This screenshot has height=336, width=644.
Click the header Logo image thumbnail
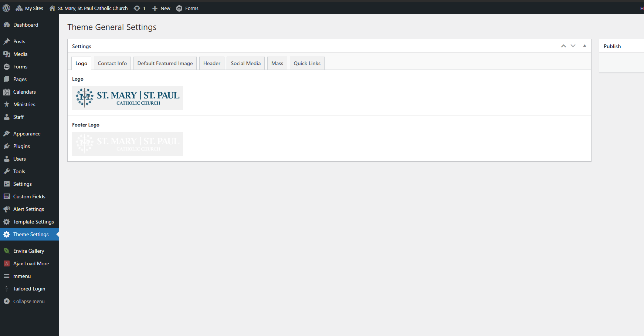(128, 98)
